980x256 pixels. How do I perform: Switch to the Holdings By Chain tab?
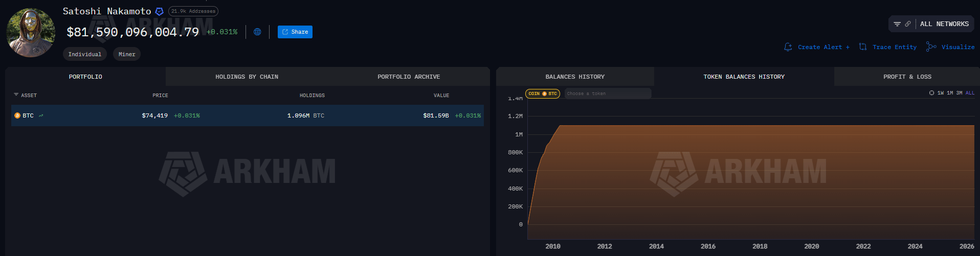247,77
